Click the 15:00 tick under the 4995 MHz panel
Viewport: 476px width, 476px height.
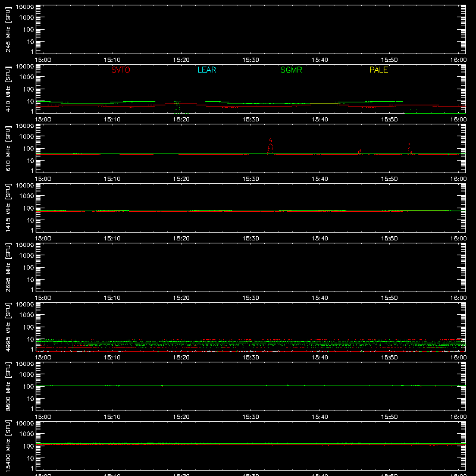pyautogui.click(x=43, y=358)
